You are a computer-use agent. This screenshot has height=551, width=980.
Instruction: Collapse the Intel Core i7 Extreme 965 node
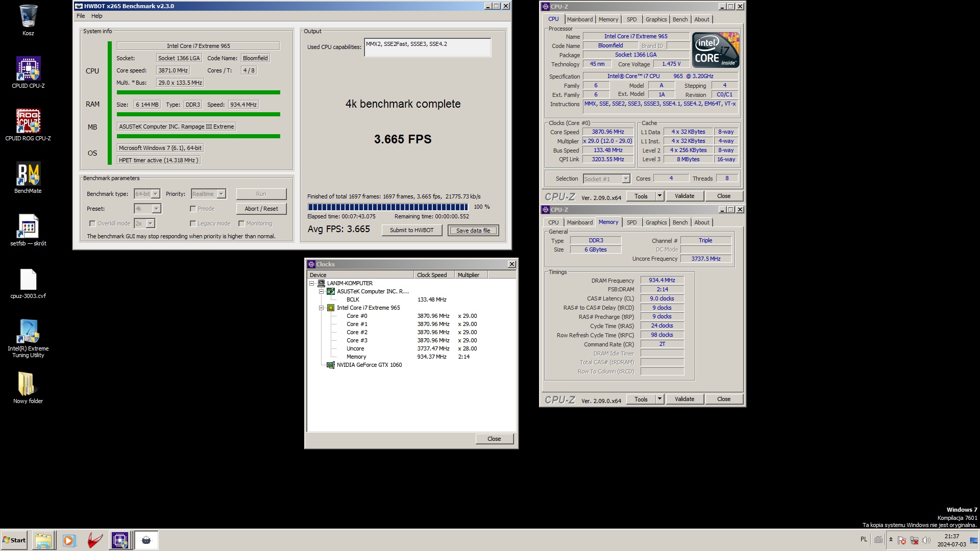click(x=321, y=308)
